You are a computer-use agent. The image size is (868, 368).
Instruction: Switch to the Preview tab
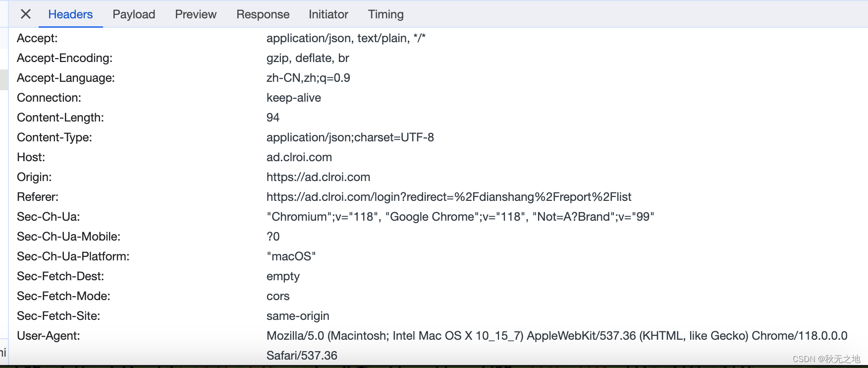(x=196, y=14)
